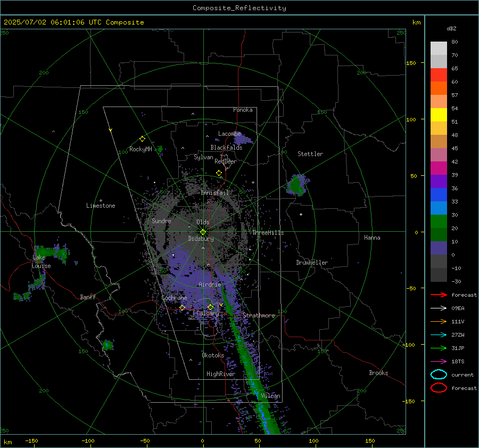
Task: Click the cyan 'current' ellipse symbol
Action: click(439, 374)
